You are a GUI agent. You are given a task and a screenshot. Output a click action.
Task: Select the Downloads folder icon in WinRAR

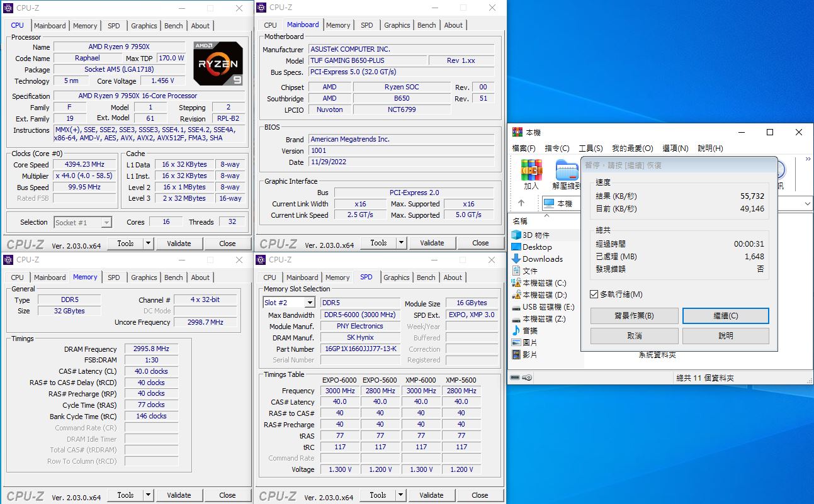point(517,259)
